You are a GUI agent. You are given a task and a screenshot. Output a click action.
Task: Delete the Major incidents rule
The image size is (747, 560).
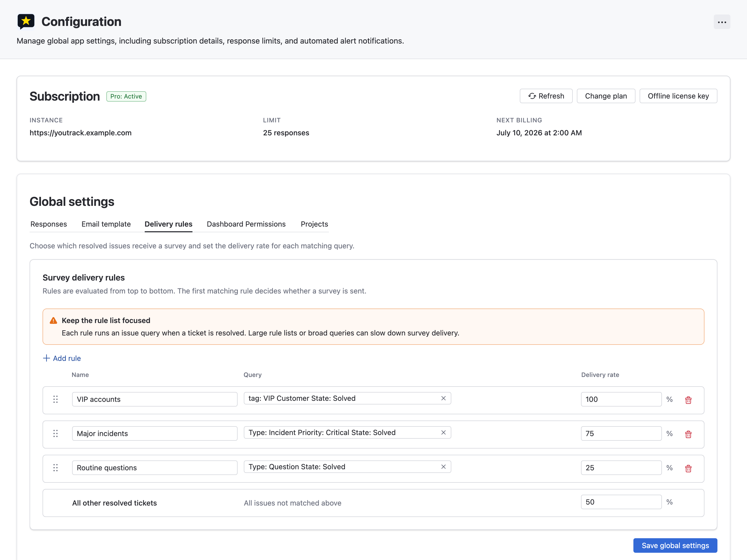688,434
